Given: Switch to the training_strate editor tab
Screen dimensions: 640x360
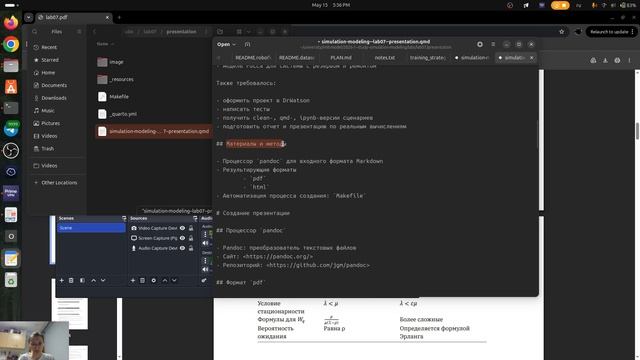Looking at the screenshot, I should coord(427,58).
